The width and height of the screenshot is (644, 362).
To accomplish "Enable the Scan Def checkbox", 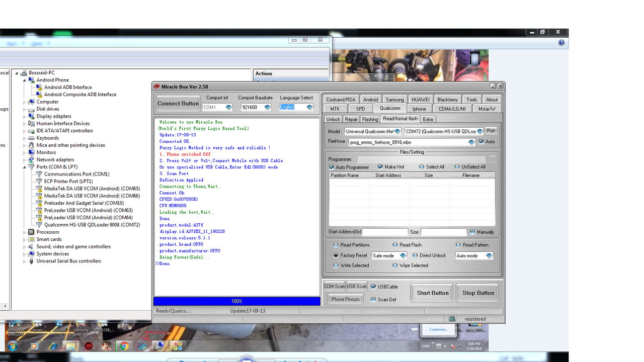I will pyautogui.click(x=373, y=300).
